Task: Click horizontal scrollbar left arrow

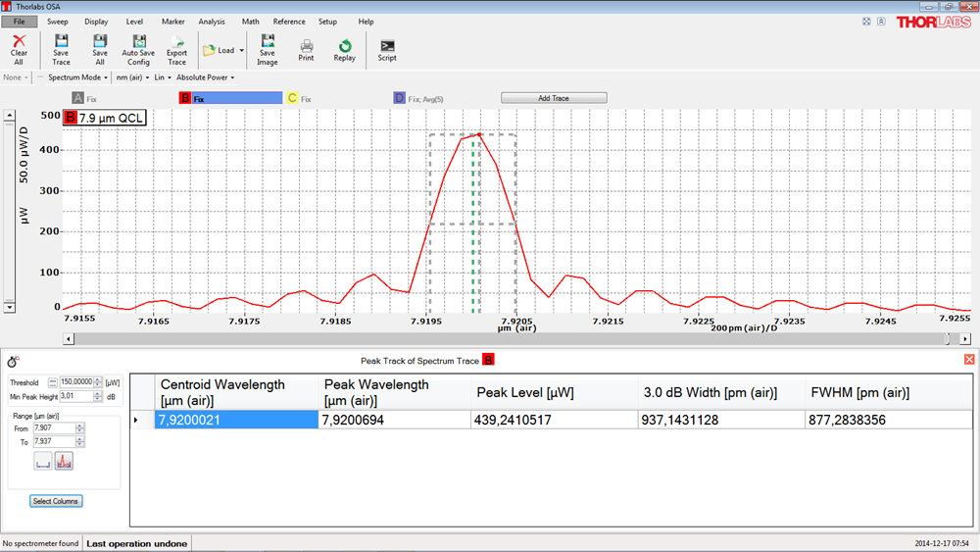Action: (x=69, y=339)
